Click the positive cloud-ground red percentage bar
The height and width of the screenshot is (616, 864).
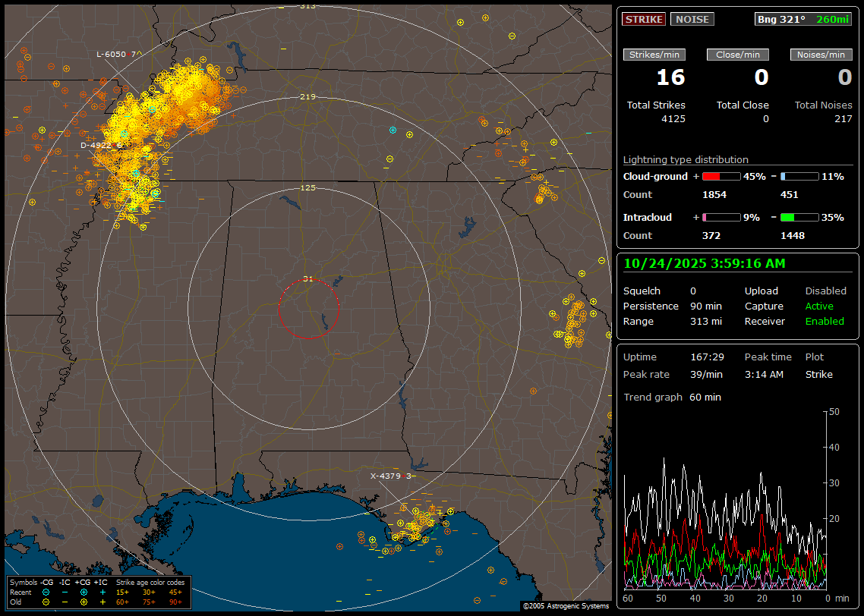coord(721,177)
